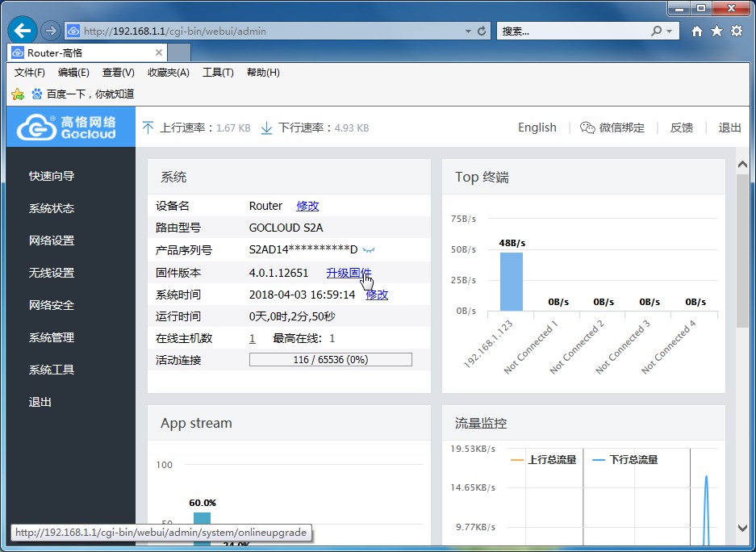
Task: Select the Router-高恪 browser tab
Action: (x=87, y=52)
